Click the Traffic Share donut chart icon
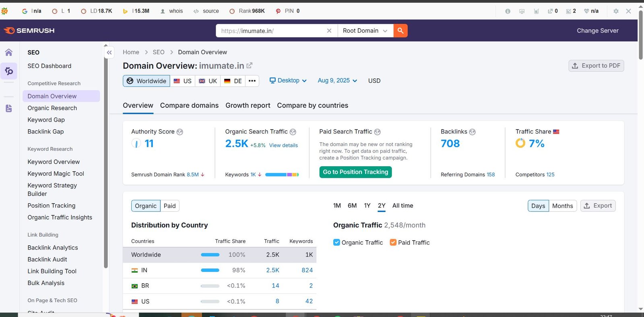This screenshot has height=317, width=644. pyautogui.click(x=520, y=143)
